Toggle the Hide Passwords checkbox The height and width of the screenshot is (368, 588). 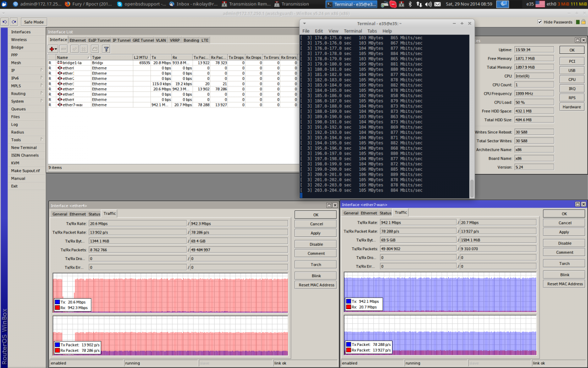click(540, 22)
